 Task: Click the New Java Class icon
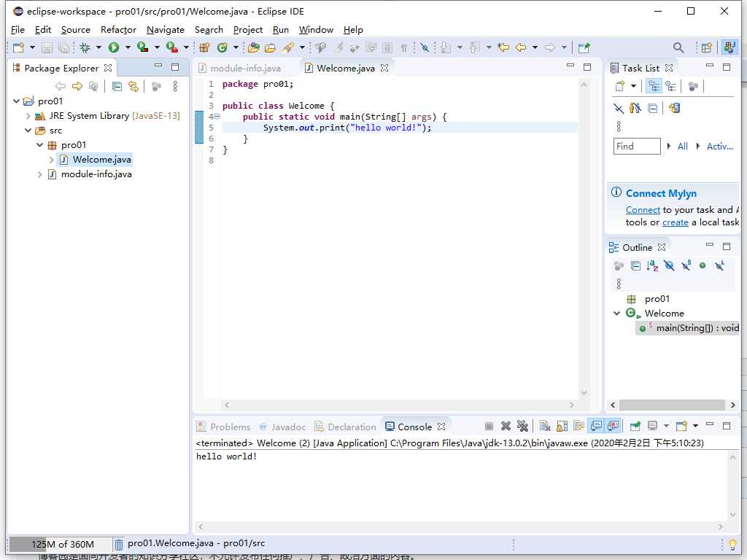coord(222,47)
